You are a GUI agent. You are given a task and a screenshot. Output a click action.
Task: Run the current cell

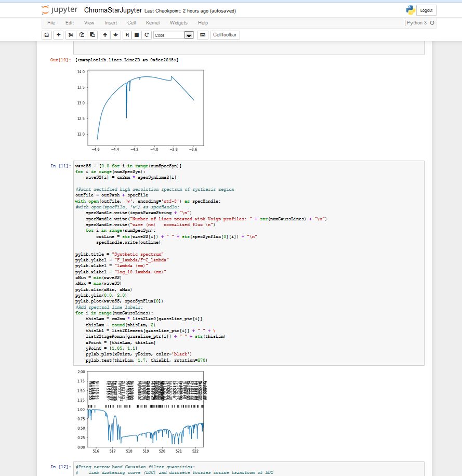tap(127, 35)
